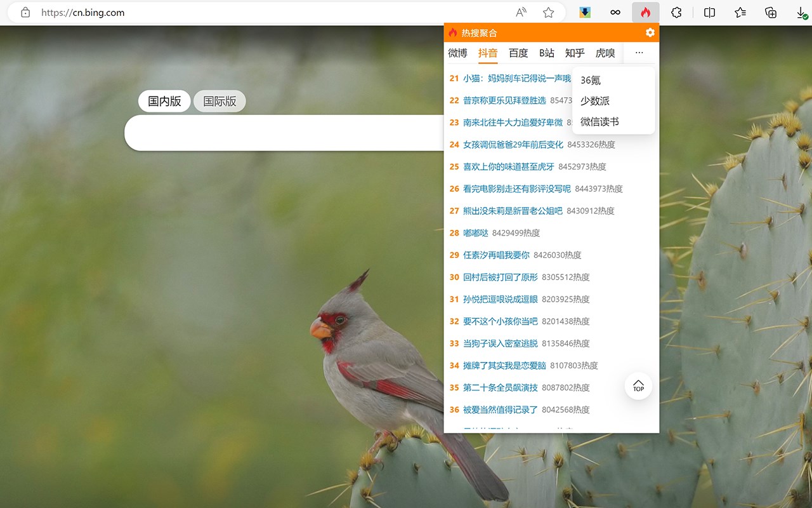
Task: Open trend 第二十条全员飙演技
Action: [x=501, y=387]
